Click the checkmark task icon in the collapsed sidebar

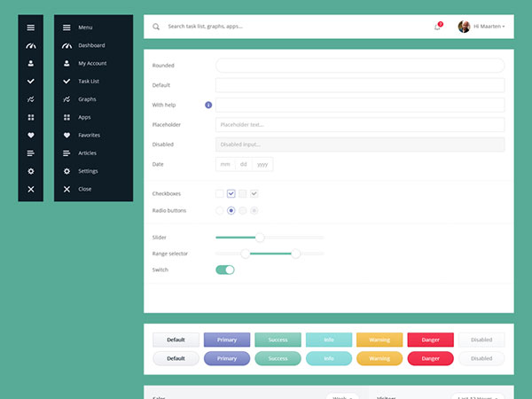[x=30, y=81]
